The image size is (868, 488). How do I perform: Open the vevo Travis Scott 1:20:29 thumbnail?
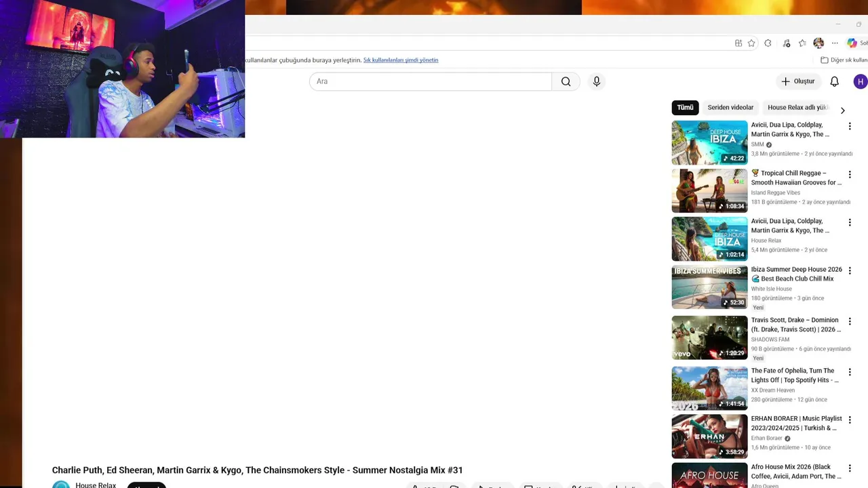pyautogui.click(x=709, y=338)
